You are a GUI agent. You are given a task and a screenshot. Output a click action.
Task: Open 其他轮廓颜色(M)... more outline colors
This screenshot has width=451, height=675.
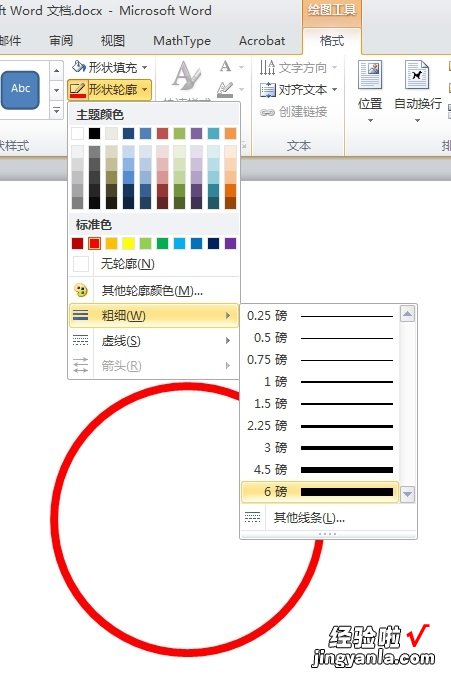[x=154, y=291]
